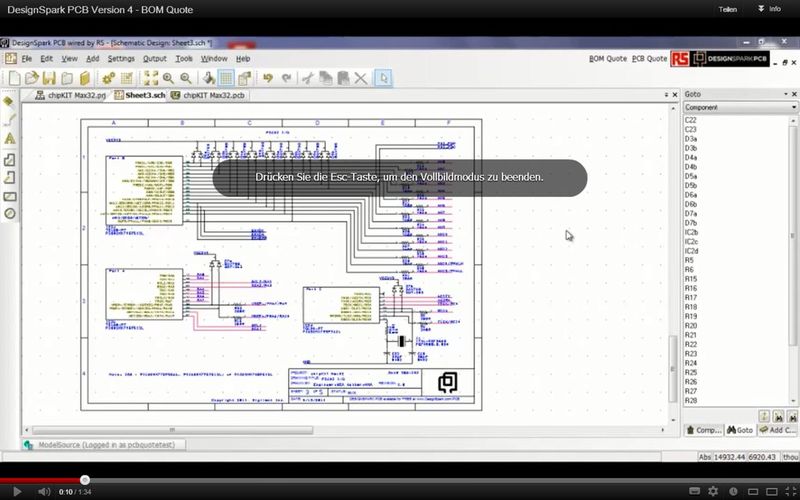Select R20 in the Goto component list

(691, 326)
